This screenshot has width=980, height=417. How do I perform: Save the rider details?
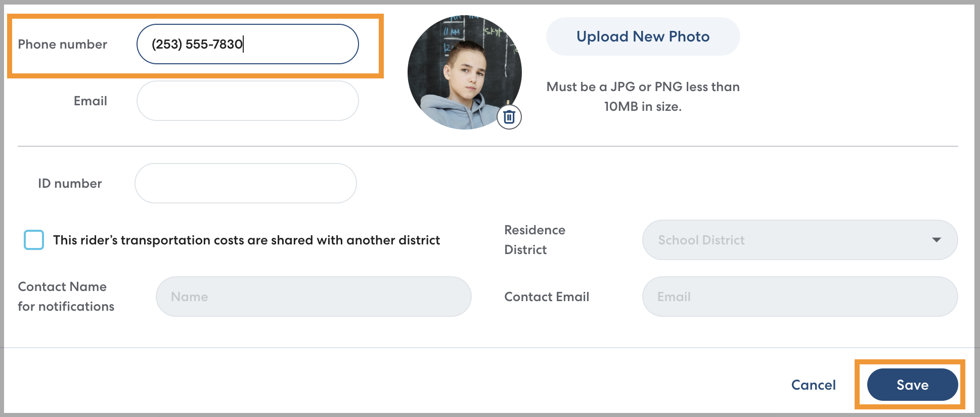pyautogui.click(x=912, y=385)
